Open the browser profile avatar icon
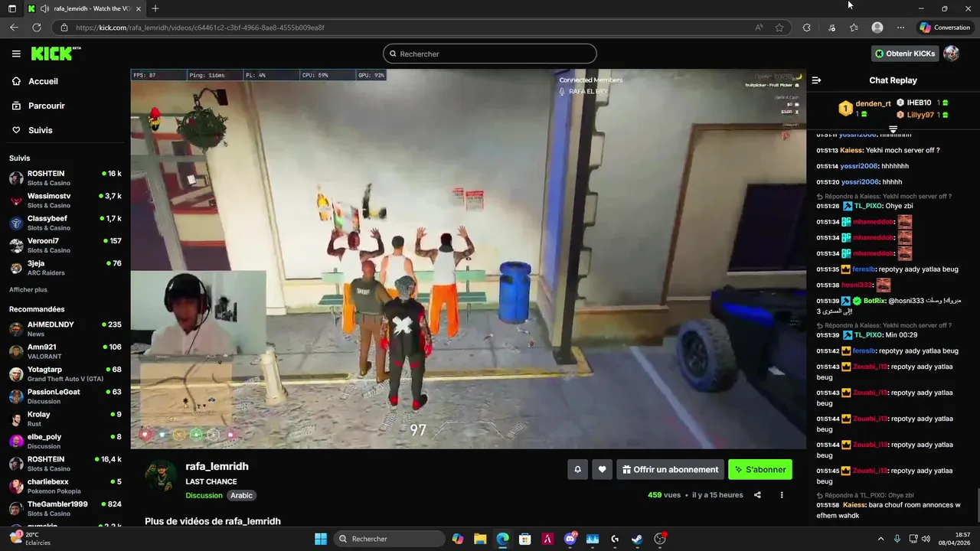The image size is (980, 551). [x=877, y=28]
